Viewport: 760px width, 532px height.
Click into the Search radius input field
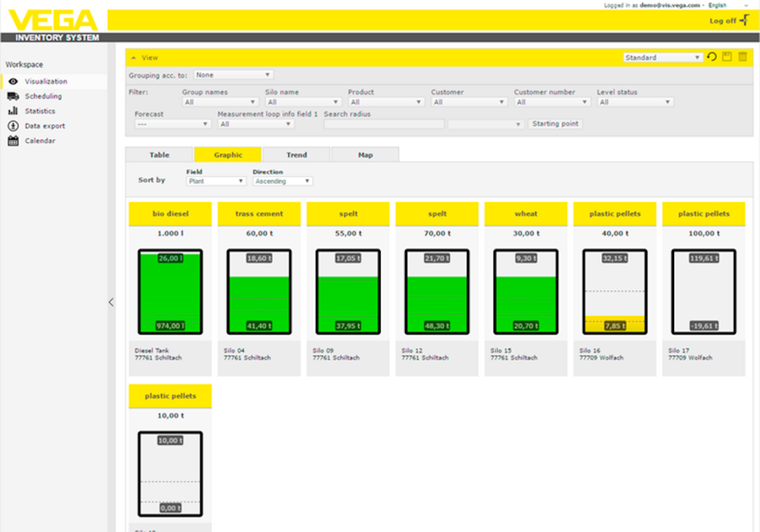(x=384, y=125)
